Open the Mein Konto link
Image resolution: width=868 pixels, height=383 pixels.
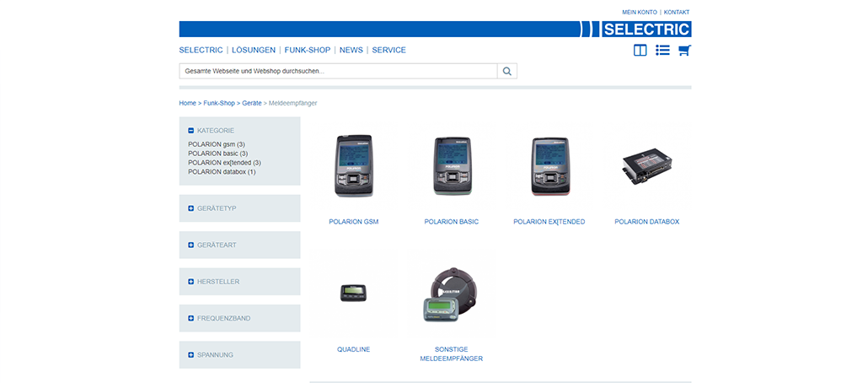[640, 13]
